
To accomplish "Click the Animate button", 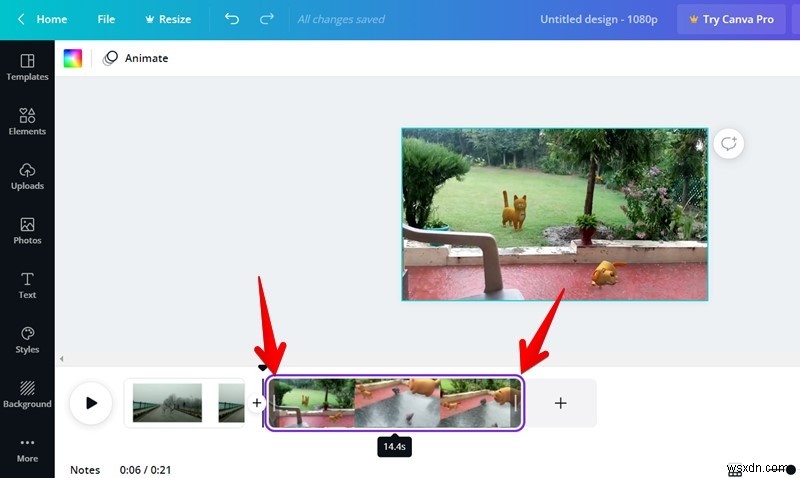I will pos(136,58).
